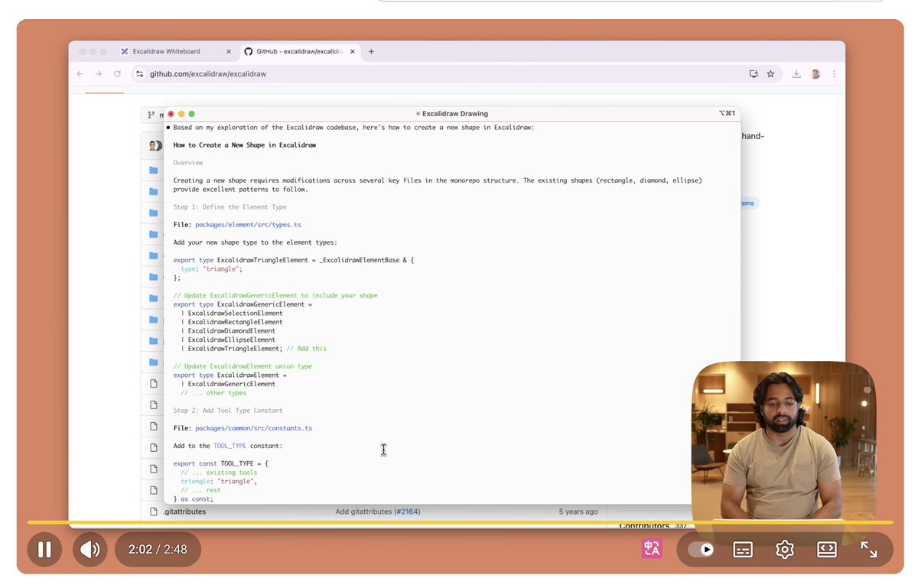Open a new browser tab with plus

(x=372, y=51)
